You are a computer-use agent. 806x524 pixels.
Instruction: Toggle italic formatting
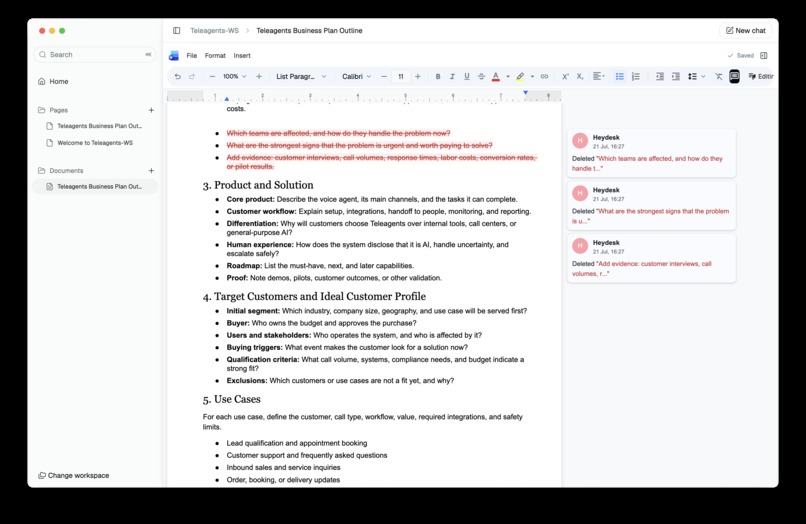point(452,76)
